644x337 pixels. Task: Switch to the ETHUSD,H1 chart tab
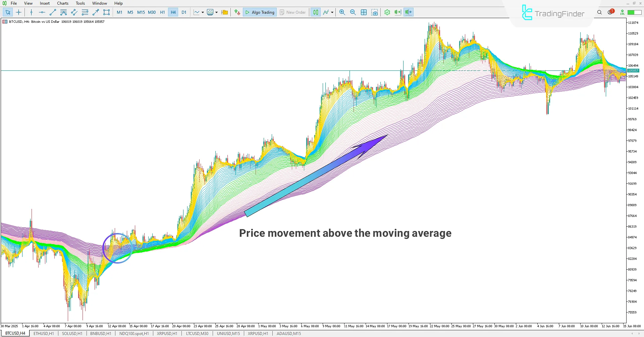click(43, 333)
